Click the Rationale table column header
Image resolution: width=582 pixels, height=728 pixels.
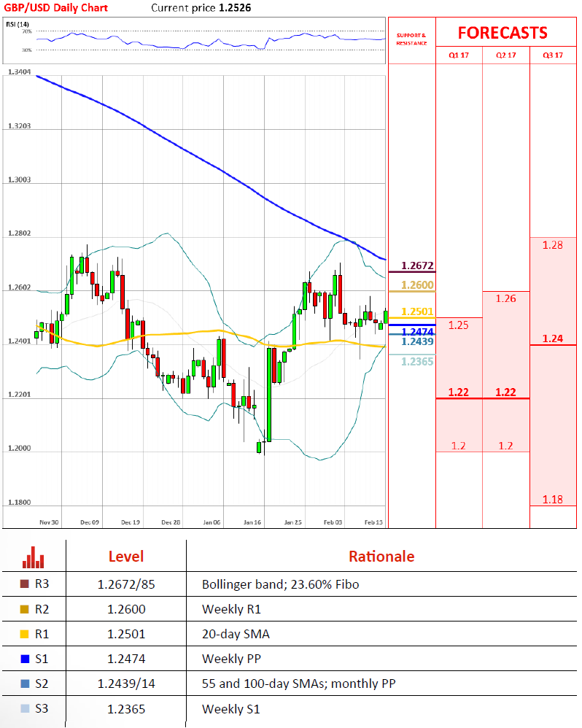click(381, 557)
